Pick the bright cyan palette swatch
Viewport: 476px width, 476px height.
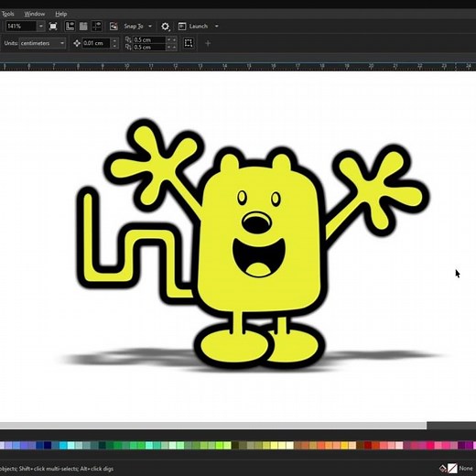[64, 446]
